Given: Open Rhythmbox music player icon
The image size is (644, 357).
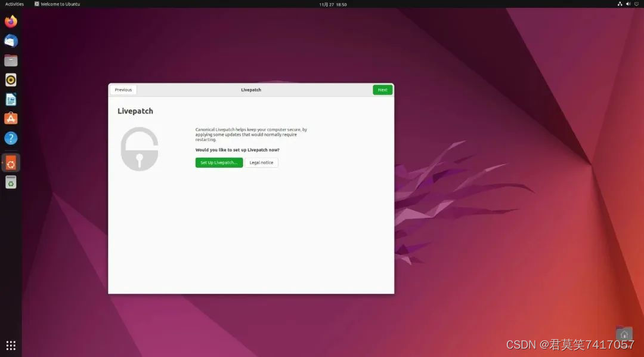Looking at the screenshot, I should click(11, 80).
